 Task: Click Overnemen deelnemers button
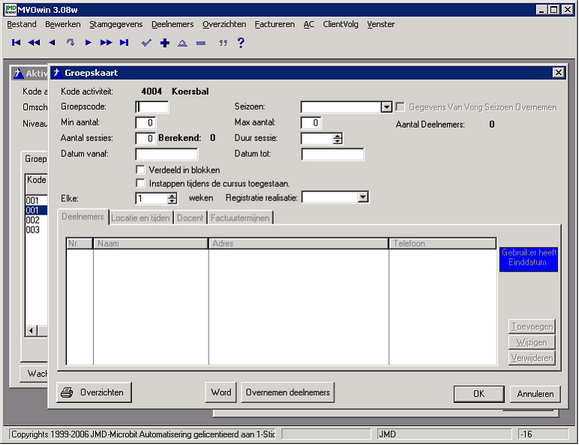288,392
